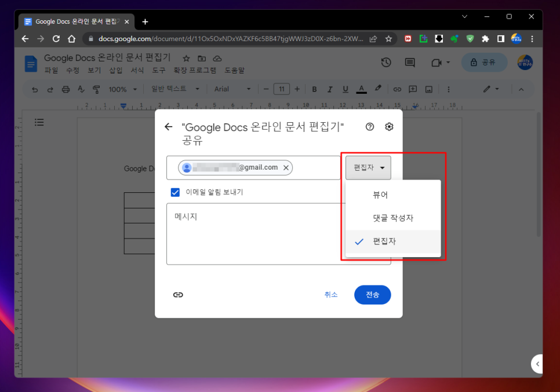Open 파일 menu
This screenshot has height=392, width=560.
51,70
